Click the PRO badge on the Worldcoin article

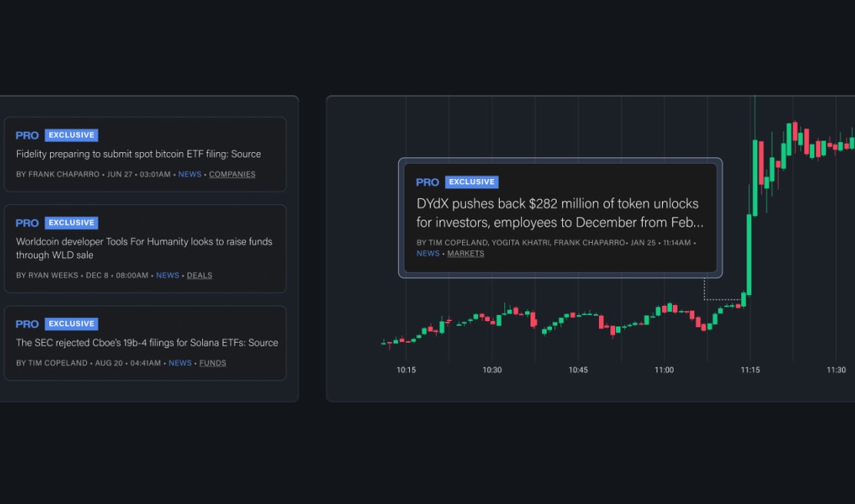click(27, 223)
